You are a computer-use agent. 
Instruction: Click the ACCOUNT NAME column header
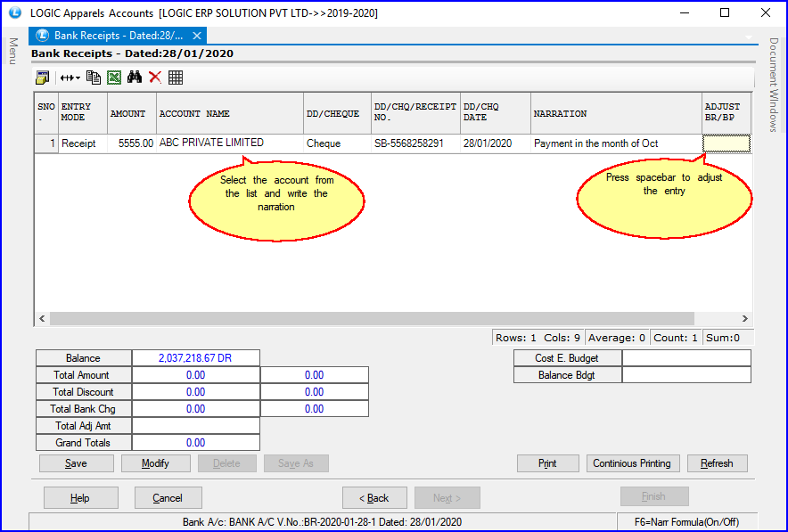tap(230, 113)
